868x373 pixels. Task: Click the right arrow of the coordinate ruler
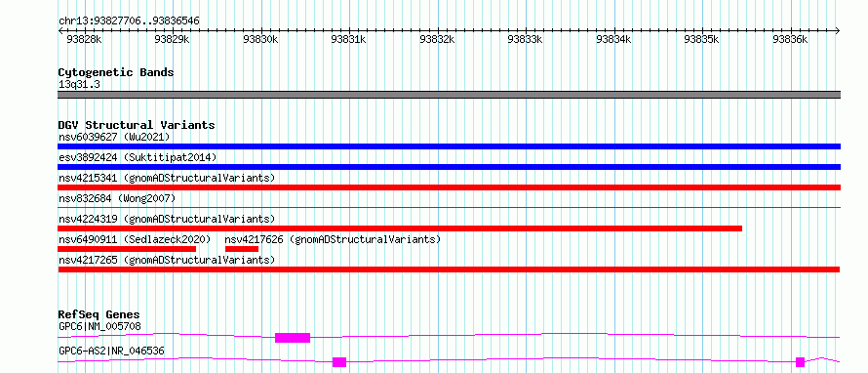click(x=837, y=31)
